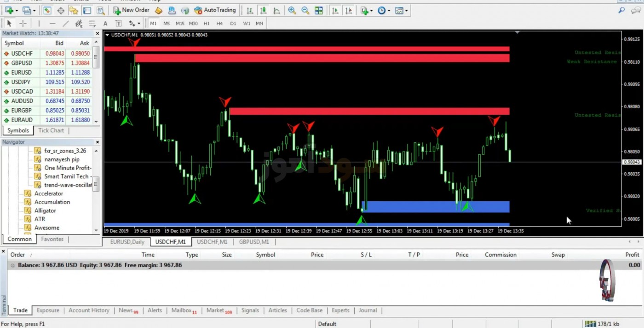Click the Navigator scrollbar thumb

pos(96,185)
